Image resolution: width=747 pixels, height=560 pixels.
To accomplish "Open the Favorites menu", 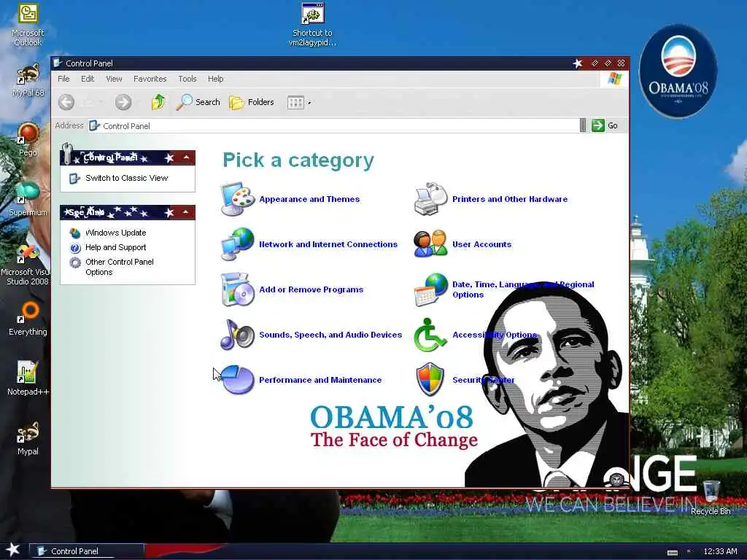I will coord(150,79).
